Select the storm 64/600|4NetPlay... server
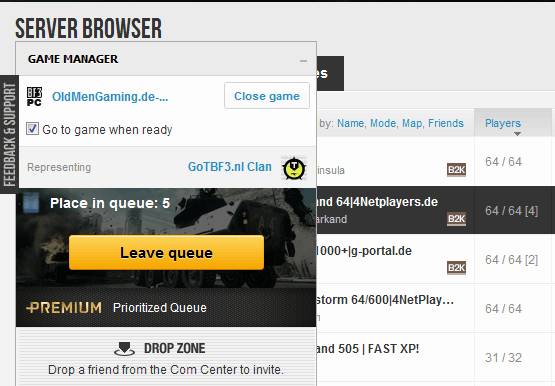This screenshot has height=386, width=555. 436,308
